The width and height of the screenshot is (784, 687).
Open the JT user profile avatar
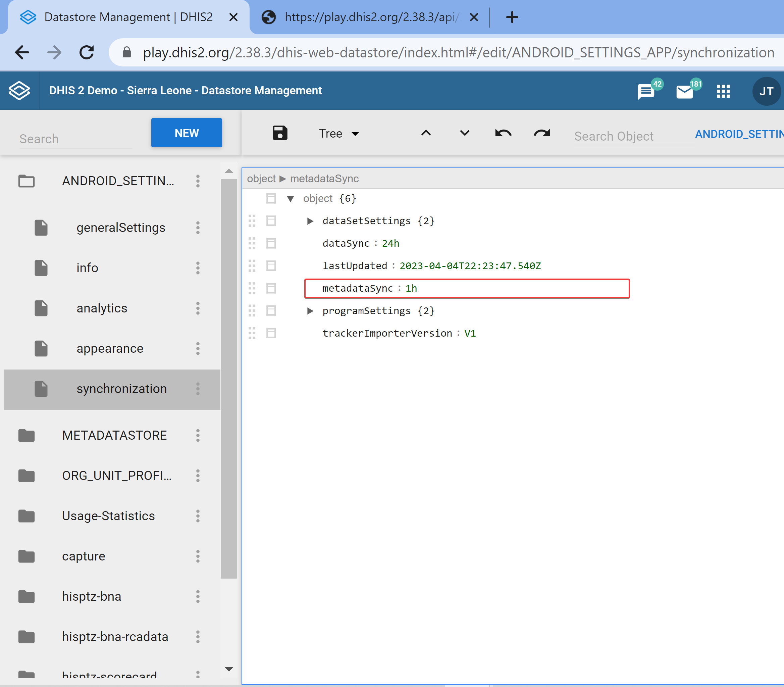(x=766, y=91)
